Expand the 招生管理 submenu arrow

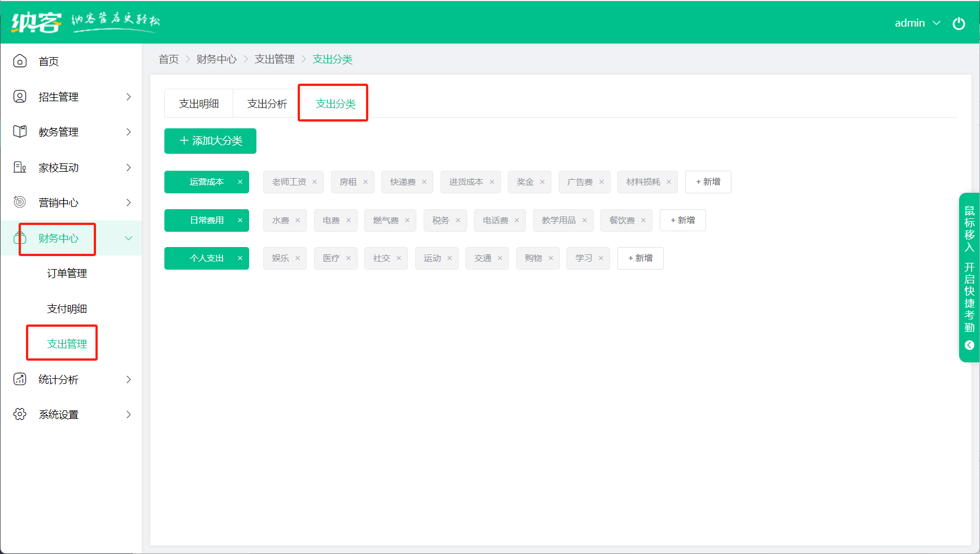pos(128,97)
